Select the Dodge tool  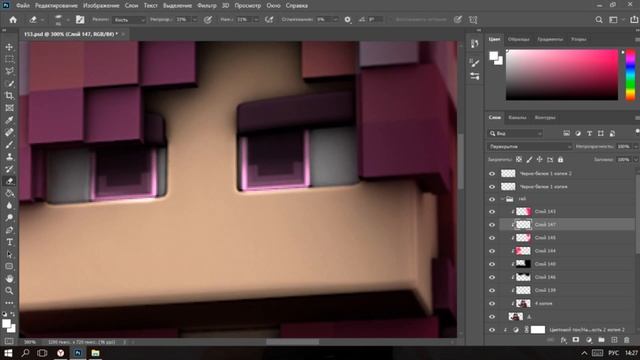click(9, 218)
